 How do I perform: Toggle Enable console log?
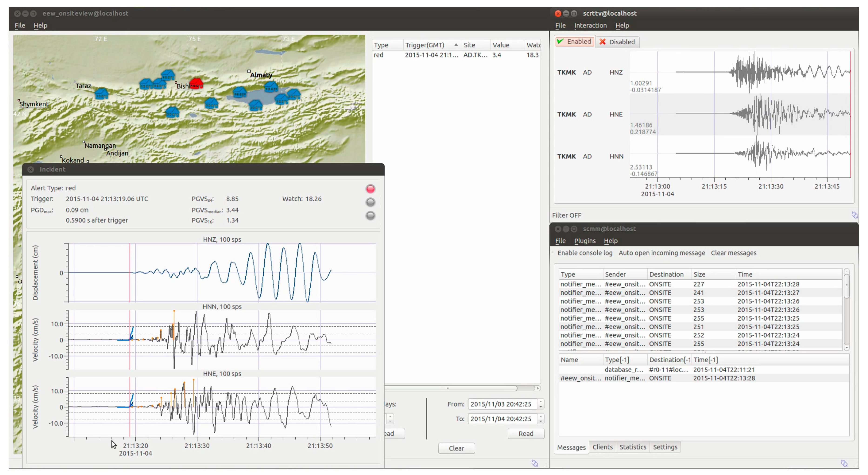pos(585,253)
